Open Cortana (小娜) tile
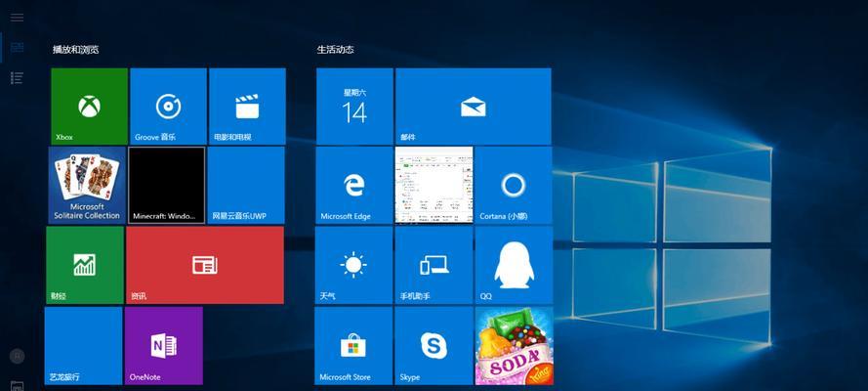The image size is (868, 391). tap(513, 185)
